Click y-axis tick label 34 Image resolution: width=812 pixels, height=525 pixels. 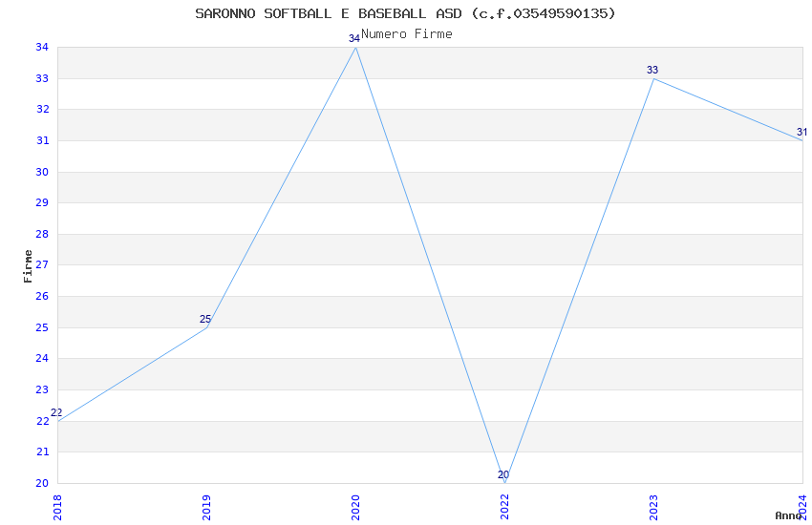42,47
